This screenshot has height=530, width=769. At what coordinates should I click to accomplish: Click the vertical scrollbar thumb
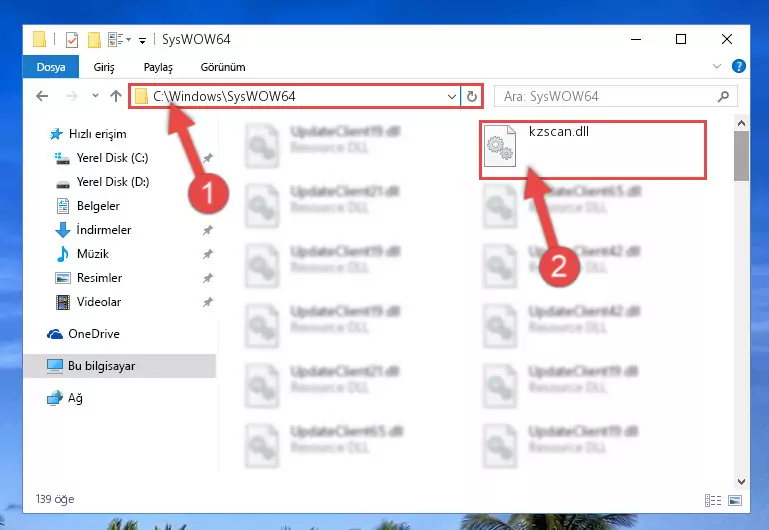click(741, 156)
